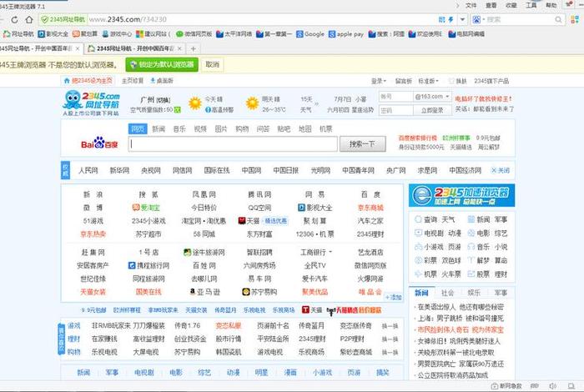Open the apple pay bookmark
Screen dimensions: 584x392
(346, 34)
